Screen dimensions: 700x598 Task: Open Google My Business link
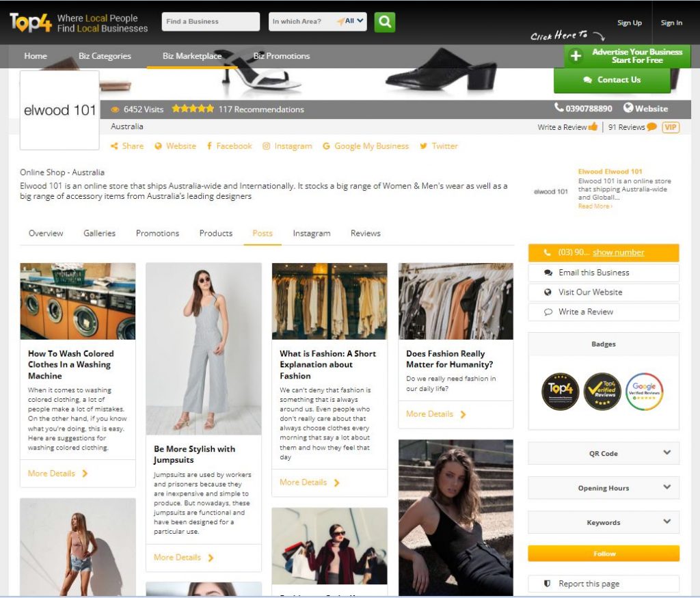point(365,146)
